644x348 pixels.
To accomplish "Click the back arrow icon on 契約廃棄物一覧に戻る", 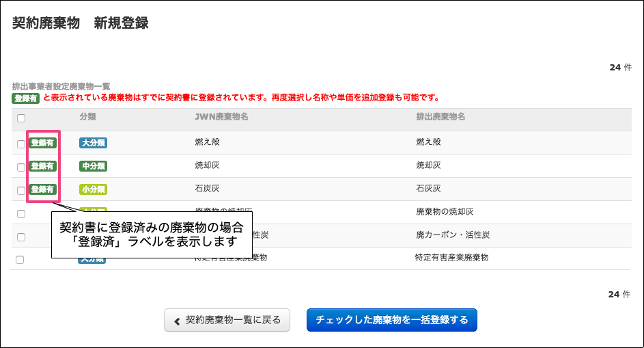I will (x=177, y=320).
